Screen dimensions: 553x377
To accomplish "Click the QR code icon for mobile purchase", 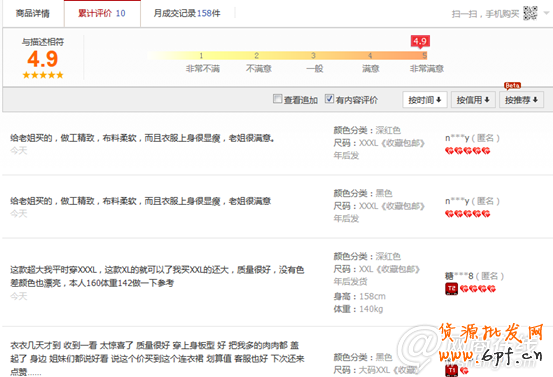I will point(530,13).
